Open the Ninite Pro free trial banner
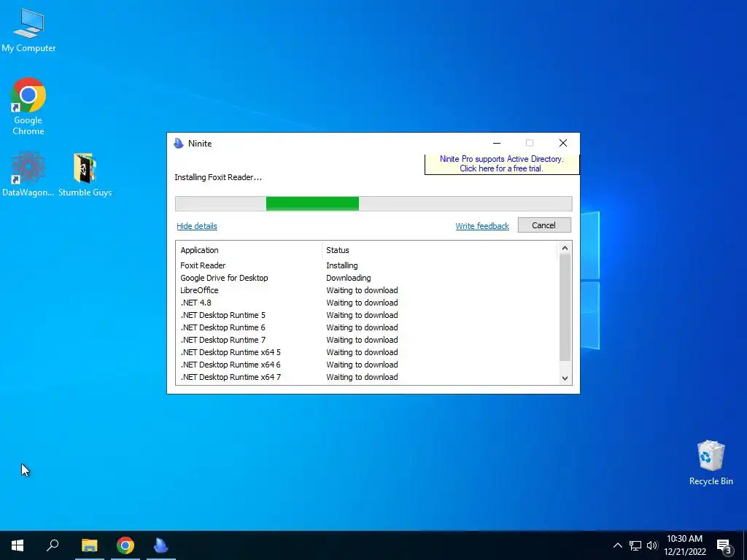The width and height of the screenshot is (747, 560). pos(502,164)
